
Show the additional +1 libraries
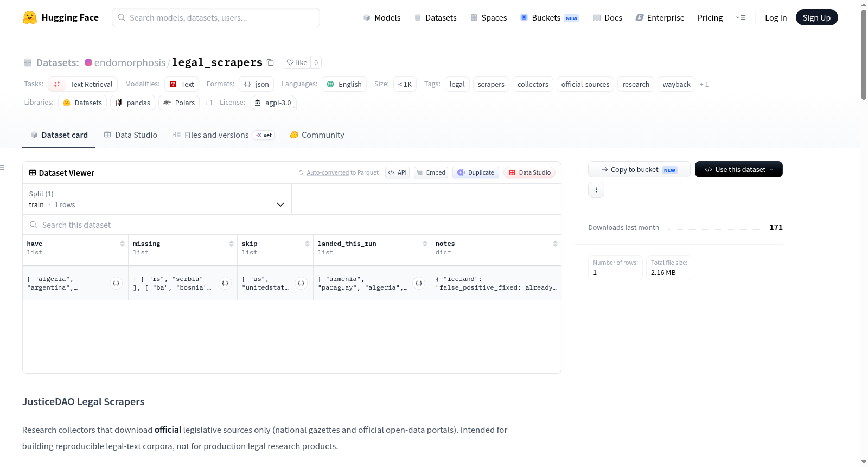(208, 103)
